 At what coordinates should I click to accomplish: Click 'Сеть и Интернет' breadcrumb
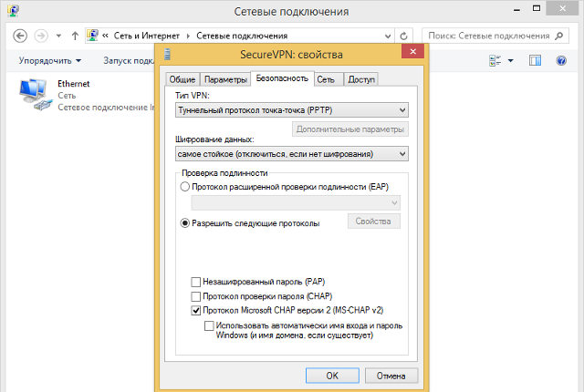pyautogui.click(x=146, y=36)
